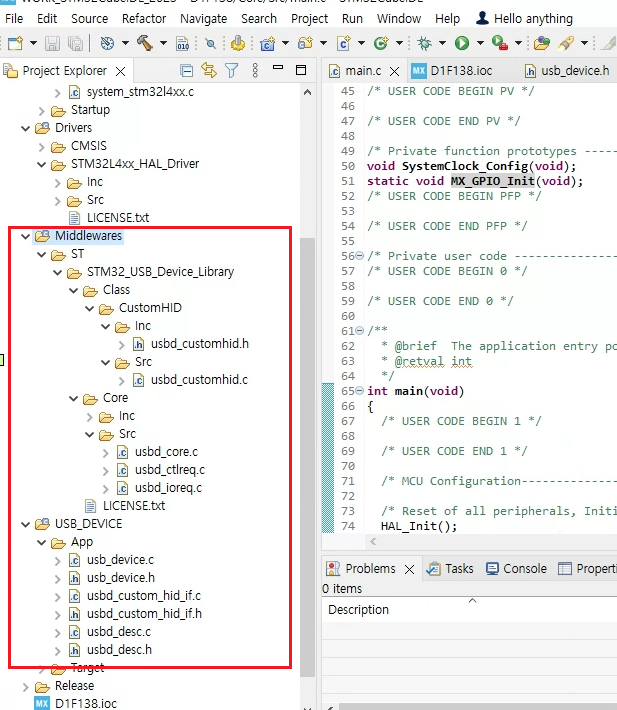Collapse the CustomHID folder
Viewport: 617px width, 710px height.
(x=90, y=309)
